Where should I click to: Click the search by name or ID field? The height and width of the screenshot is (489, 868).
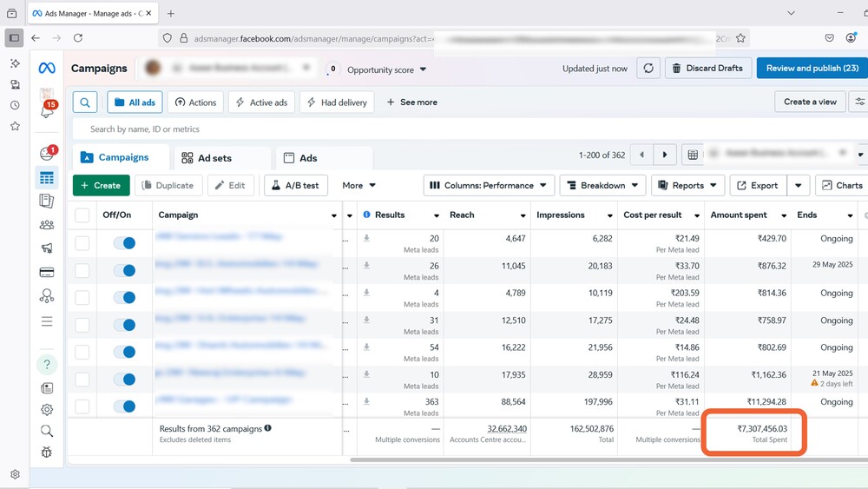tap(347, 129)
